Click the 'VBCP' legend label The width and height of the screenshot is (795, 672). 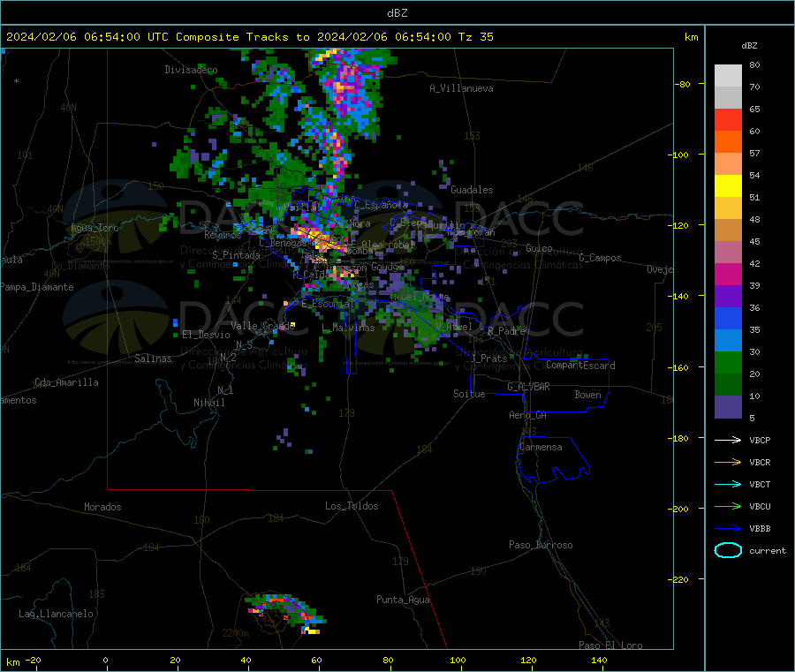click(x=760, y=441)
